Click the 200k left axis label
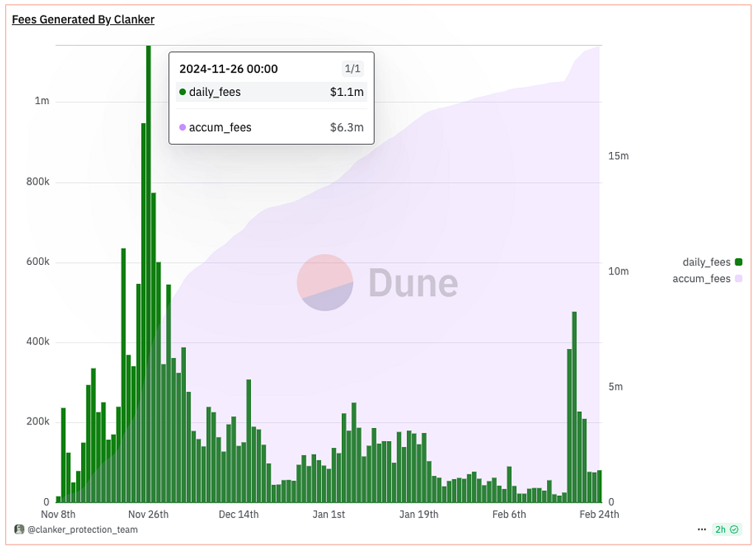The height and width of the screenshot is (549, 756). click(38, 422)
